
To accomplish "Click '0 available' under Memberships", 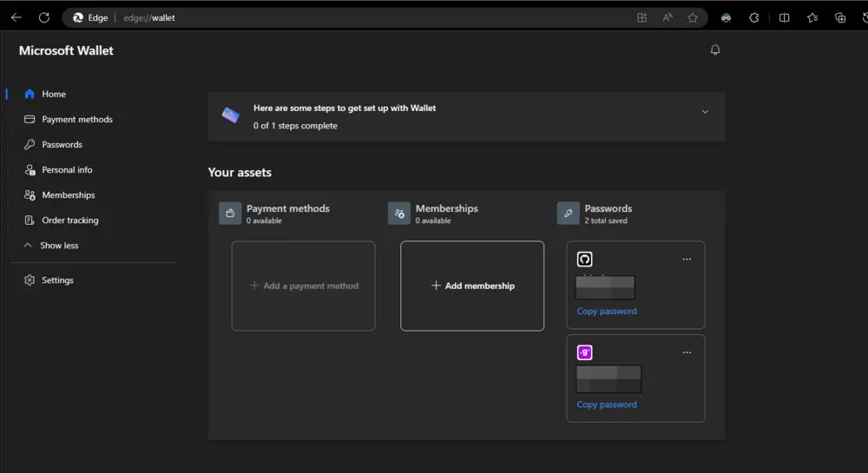I will pyautogui.click(x=433, y=220).
